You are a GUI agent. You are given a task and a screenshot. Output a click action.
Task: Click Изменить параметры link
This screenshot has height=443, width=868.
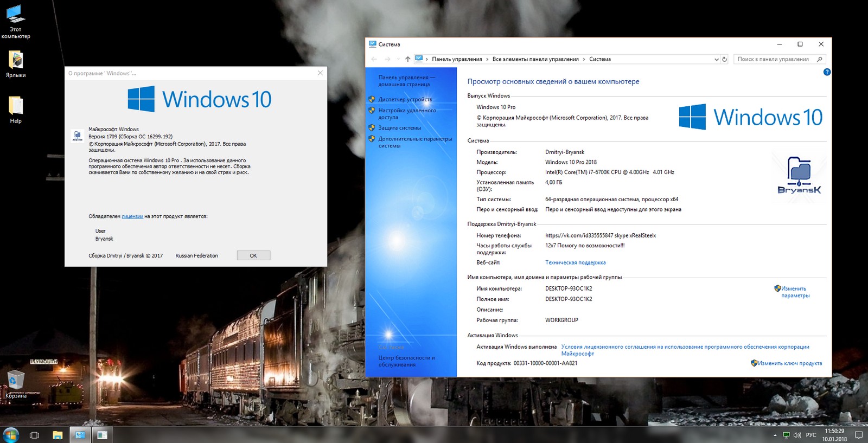pos(795,292)
